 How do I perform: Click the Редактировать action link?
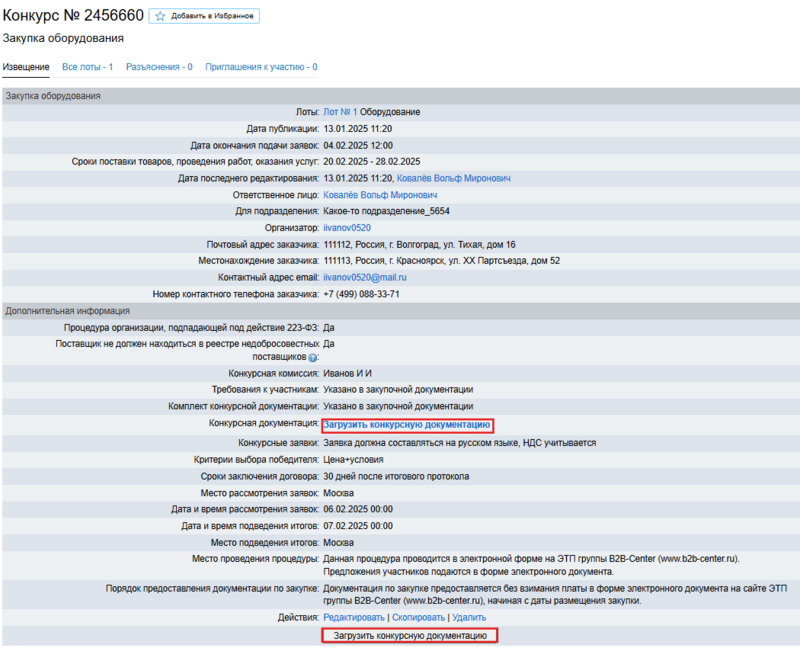coord(354,618)
